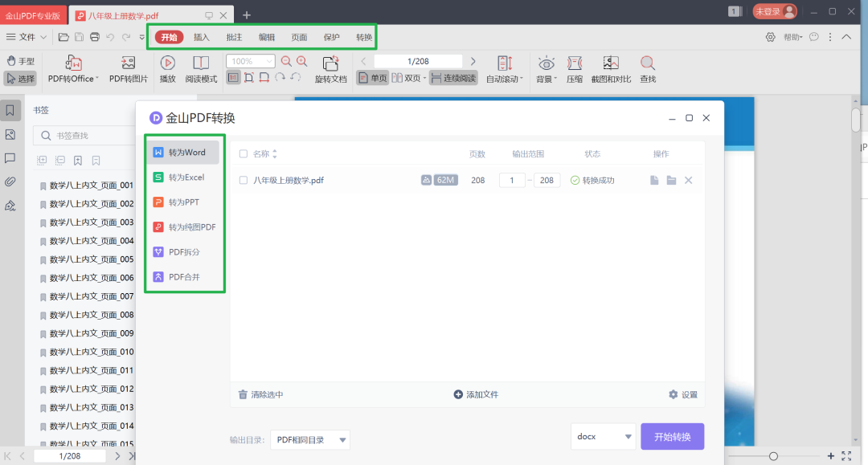This screenshot has width=868, height=465.
Task: Click the zoom out magnifier icon
Action: [x=286, y=61]
